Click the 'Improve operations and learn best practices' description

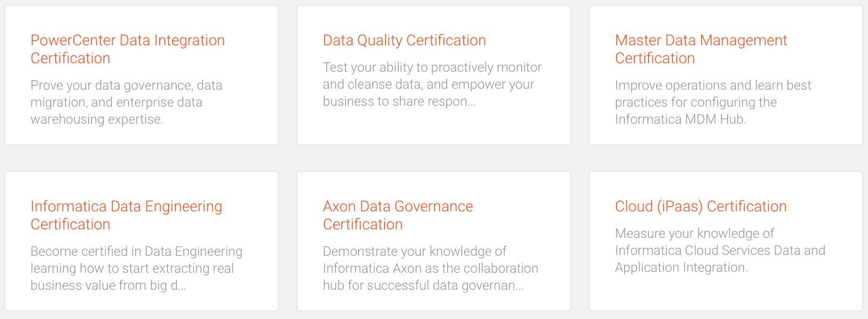(x=712, y=102)
